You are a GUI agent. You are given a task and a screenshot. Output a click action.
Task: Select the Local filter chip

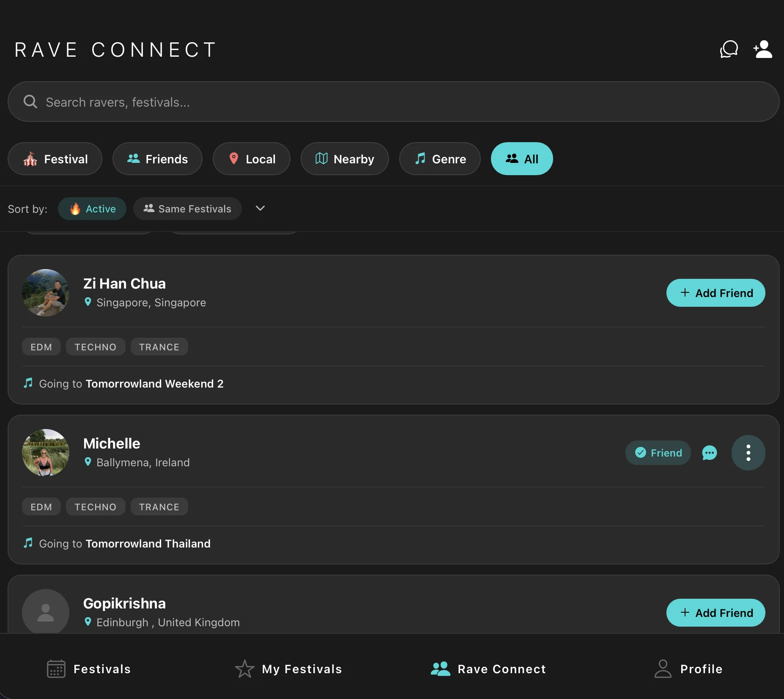(x=252, y=159)
